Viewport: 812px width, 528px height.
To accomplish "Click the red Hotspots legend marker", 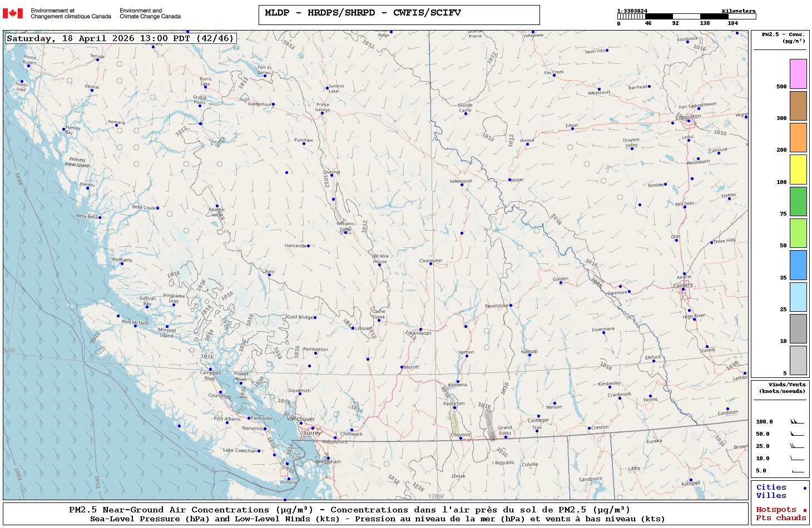I will [805, 510].
